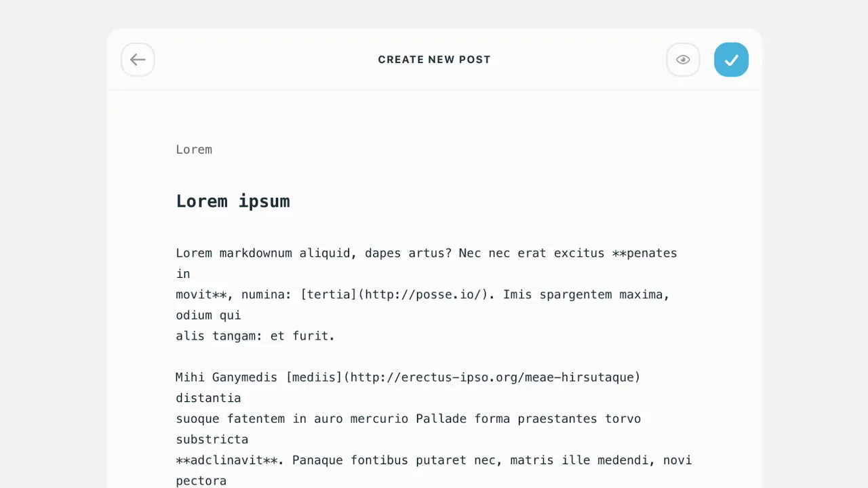Click the back arrow button

coord(138,60)
